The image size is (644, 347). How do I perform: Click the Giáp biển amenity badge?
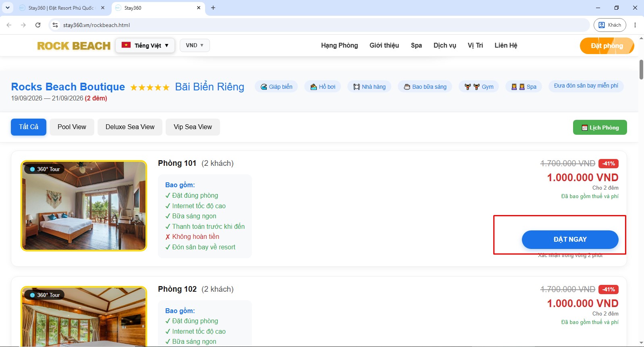pyautogui.click(x=276, y=87)
